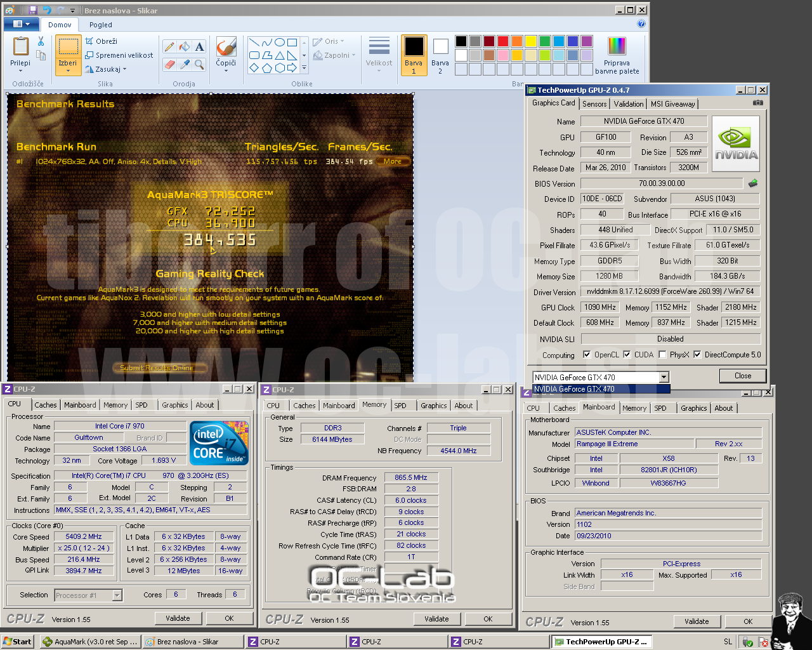Click the scissors cut icon in Paint
The image size is (812, 650).
click(x=41, y=41)
